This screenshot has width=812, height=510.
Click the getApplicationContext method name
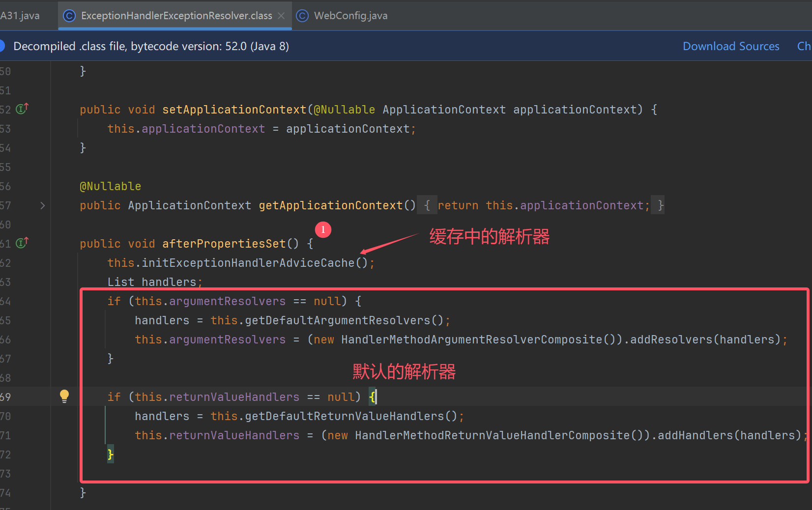[x=331, y=205]
